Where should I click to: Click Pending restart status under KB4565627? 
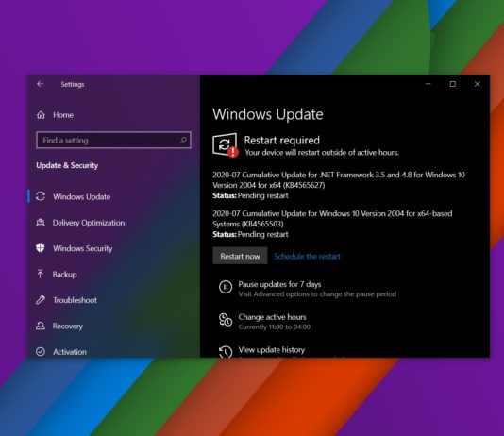coord(263,195)
